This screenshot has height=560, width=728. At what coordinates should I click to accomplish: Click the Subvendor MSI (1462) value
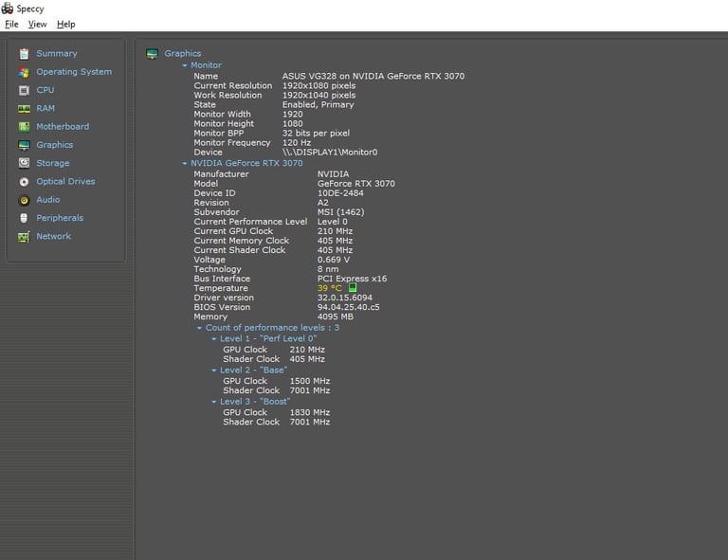[x=341, y=212]
